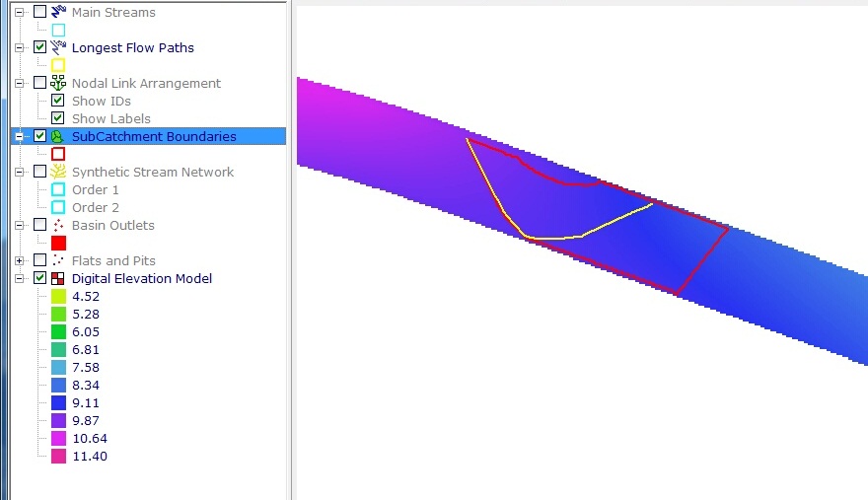Click the Show Labels text label
This screenshot has width=868, height=500.
click(x=110, y=118)
